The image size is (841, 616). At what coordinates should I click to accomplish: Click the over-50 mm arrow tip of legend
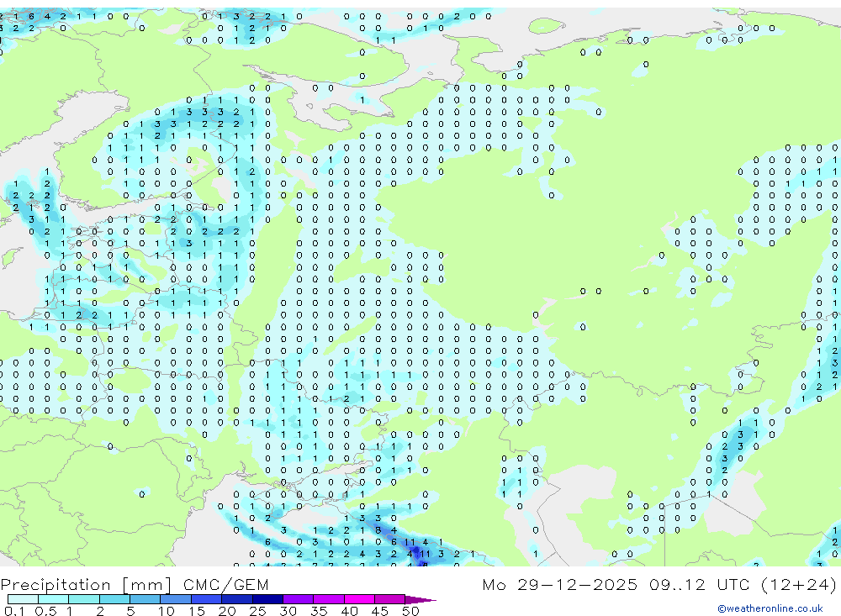421,599
